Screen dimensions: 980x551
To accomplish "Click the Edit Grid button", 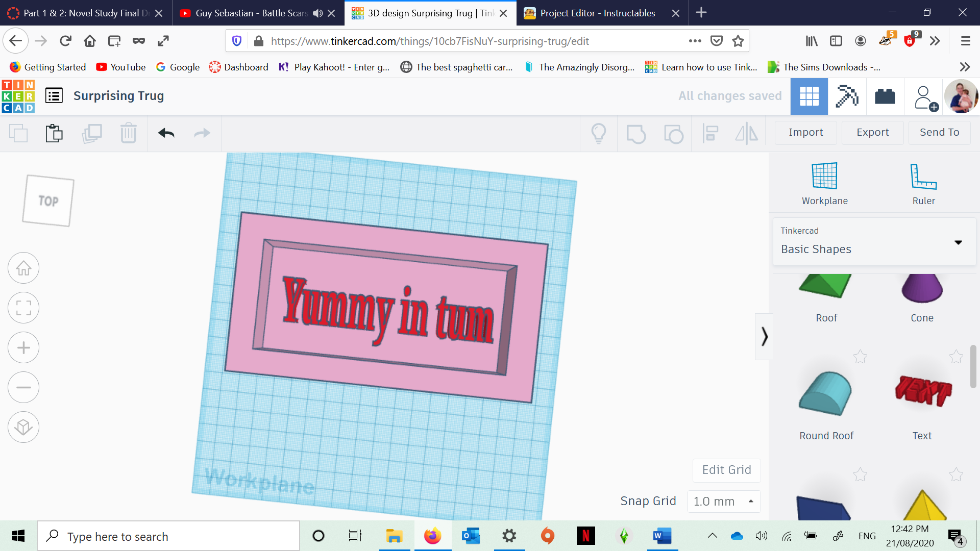I will tap(726, 470).
